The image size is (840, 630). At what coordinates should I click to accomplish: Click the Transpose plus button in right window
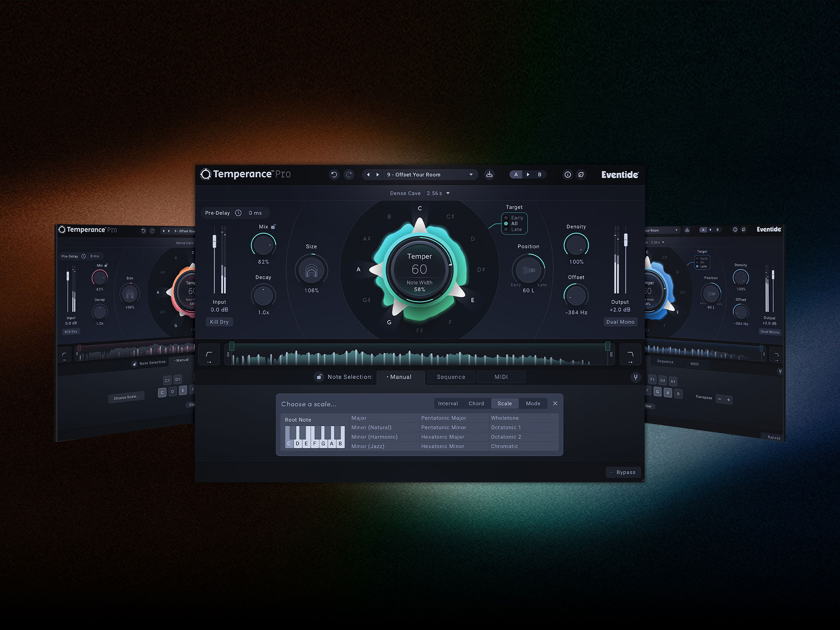[x=728, y=400]
